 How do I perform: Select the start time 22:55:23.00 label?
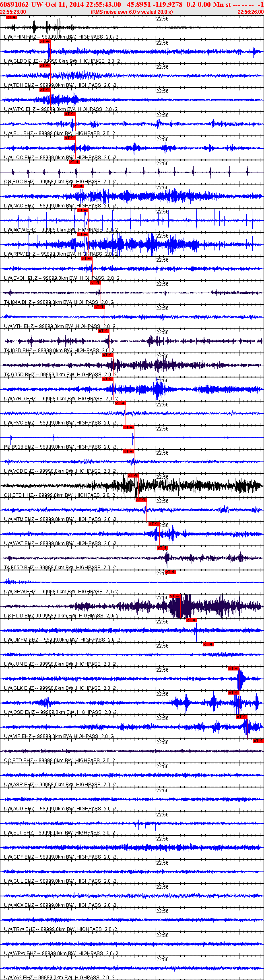pyautogui.click(x=13, y=12)
